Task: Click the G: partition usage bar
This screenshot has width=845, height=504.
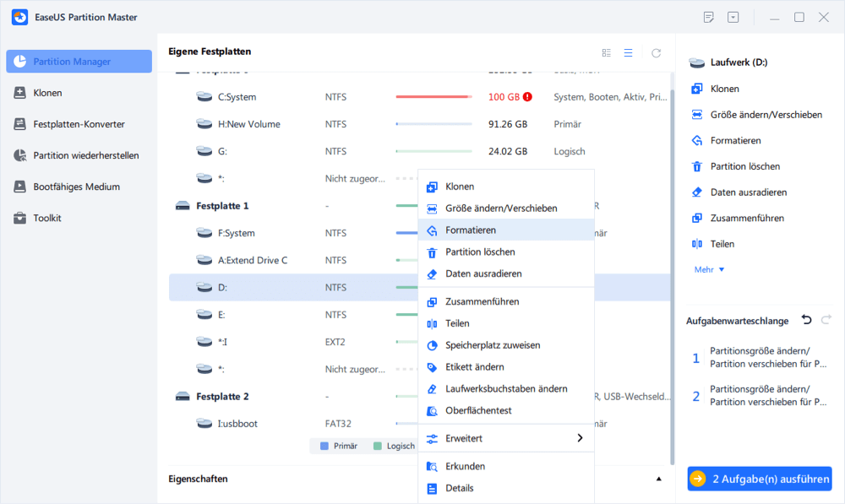Action: click(x=433, y=151)
